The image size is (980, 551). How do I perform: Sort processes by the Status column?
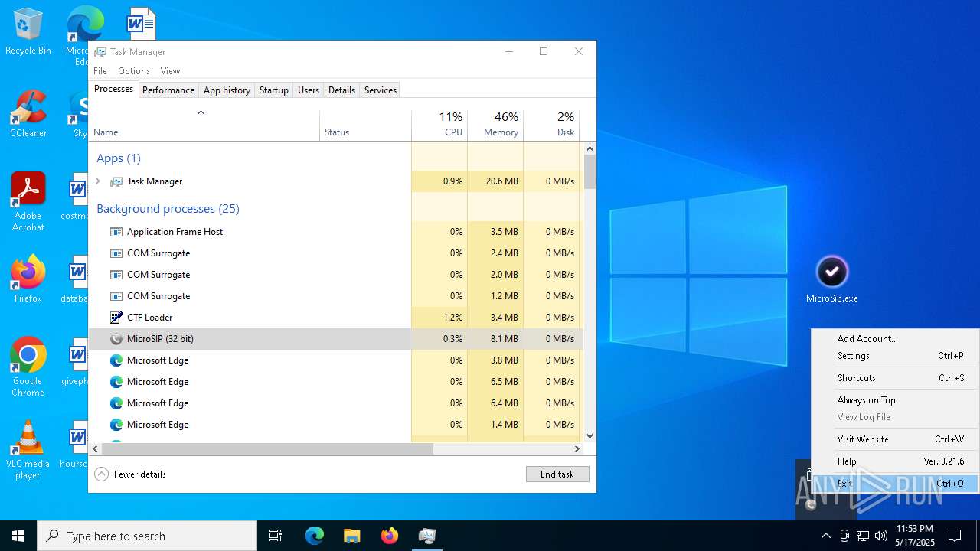pos(365,126)
